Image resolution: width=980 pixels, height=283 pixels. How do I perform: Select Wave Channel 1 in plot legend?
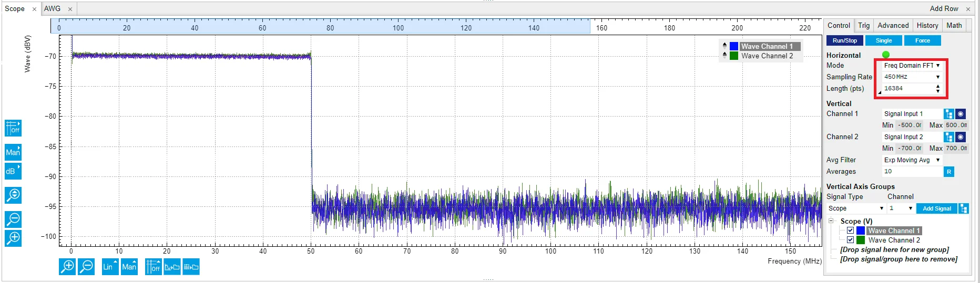click(770, 46)
